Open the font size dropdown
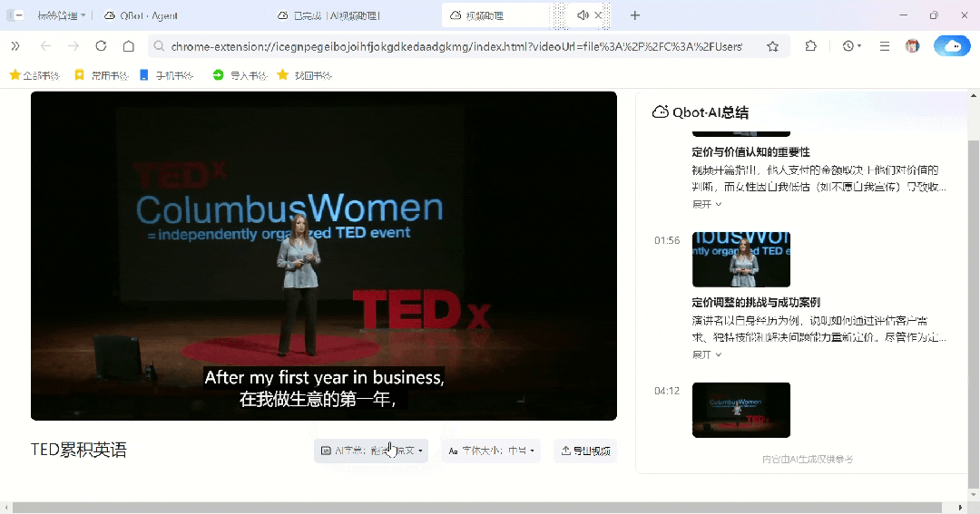Image resolution: width=980 pixels, height=514 pixels. (491, 451)
